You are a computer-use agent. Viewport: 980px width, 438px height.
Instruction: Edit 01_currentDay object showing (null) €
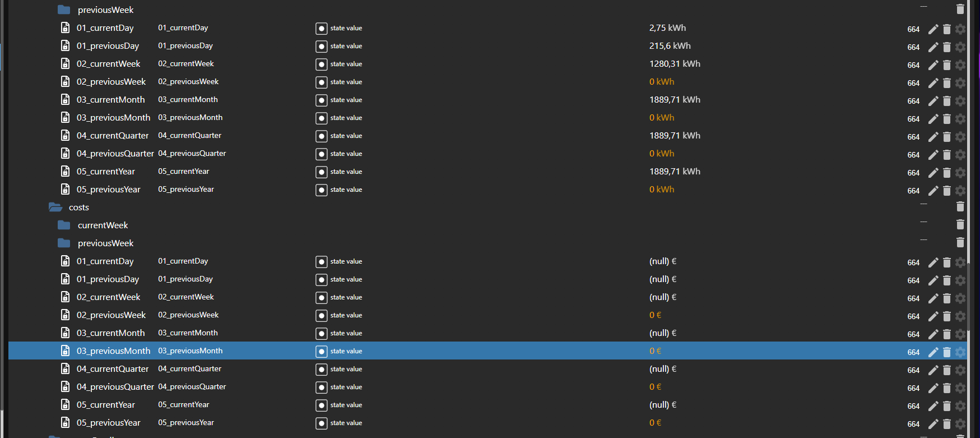tap(933, 262)
